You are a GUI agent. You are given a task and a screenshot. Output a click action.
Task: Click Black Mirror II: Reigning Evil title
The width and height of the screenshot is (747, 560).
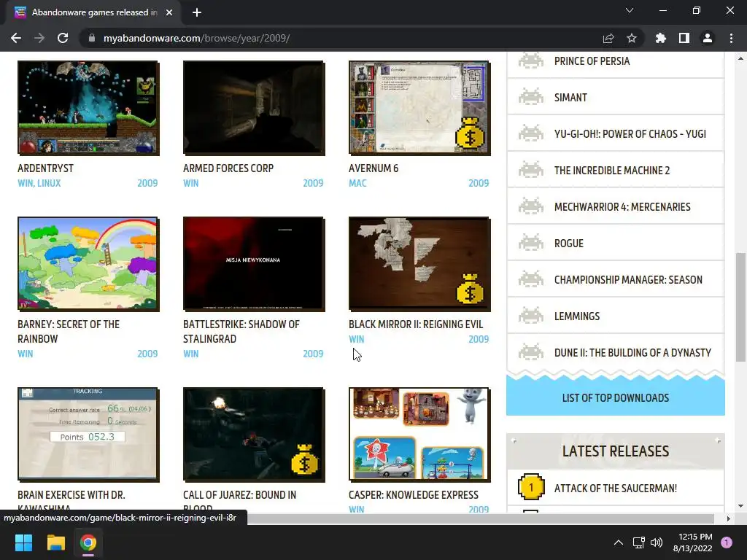coord(415,324)
